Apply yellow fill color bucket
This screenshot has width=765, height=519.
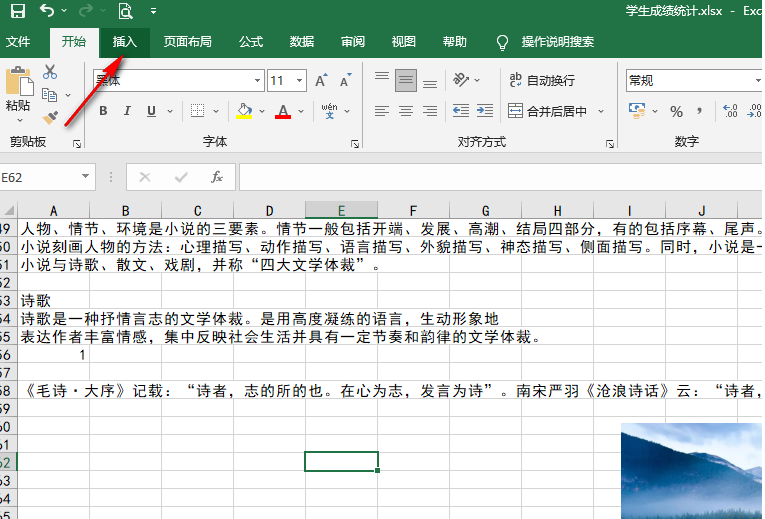[244, 111]
